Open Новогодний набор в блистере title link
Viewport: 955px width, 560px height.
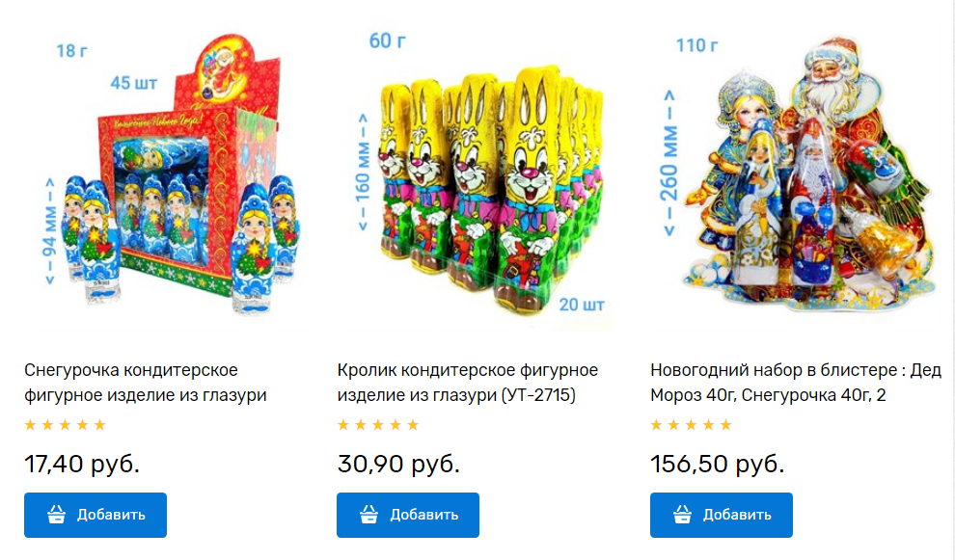[796, 383]
